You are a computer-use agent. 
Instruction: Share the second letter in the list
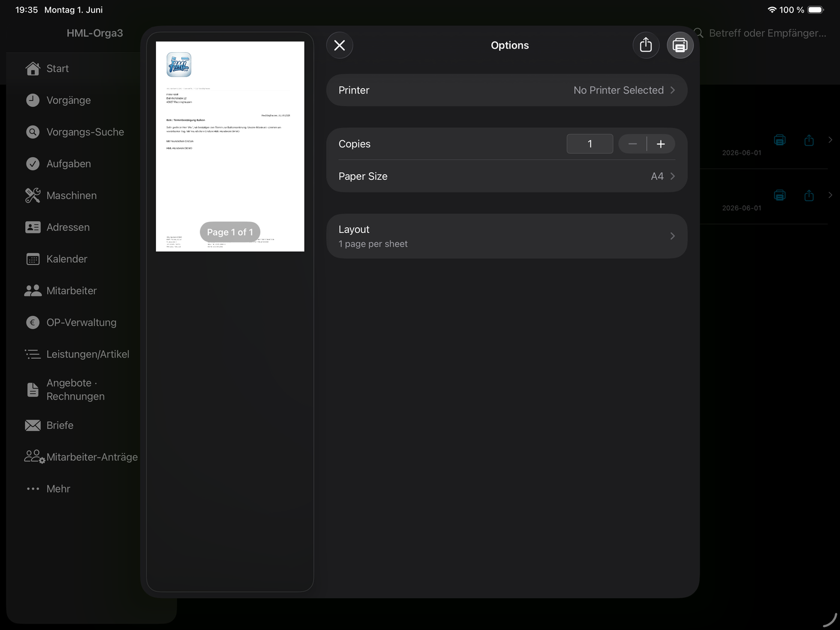click(809, 195)
